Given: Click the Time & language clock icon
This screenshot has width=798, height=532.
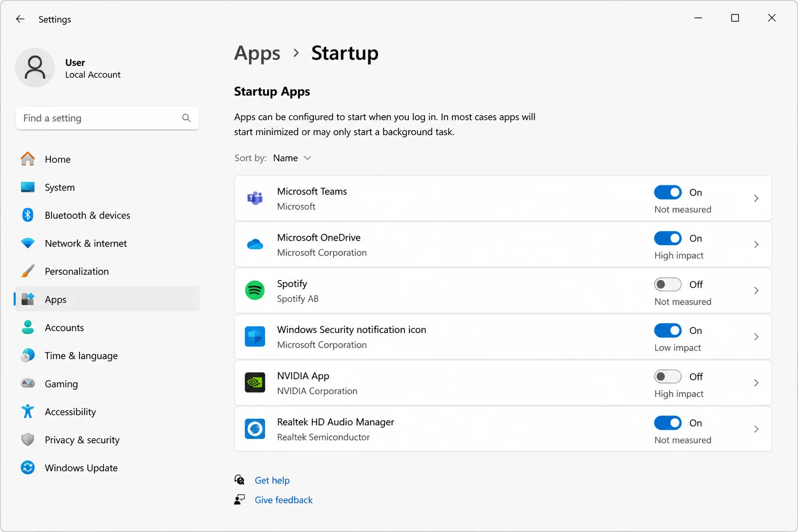Looking at the screenshot, I should click(28, 355).
